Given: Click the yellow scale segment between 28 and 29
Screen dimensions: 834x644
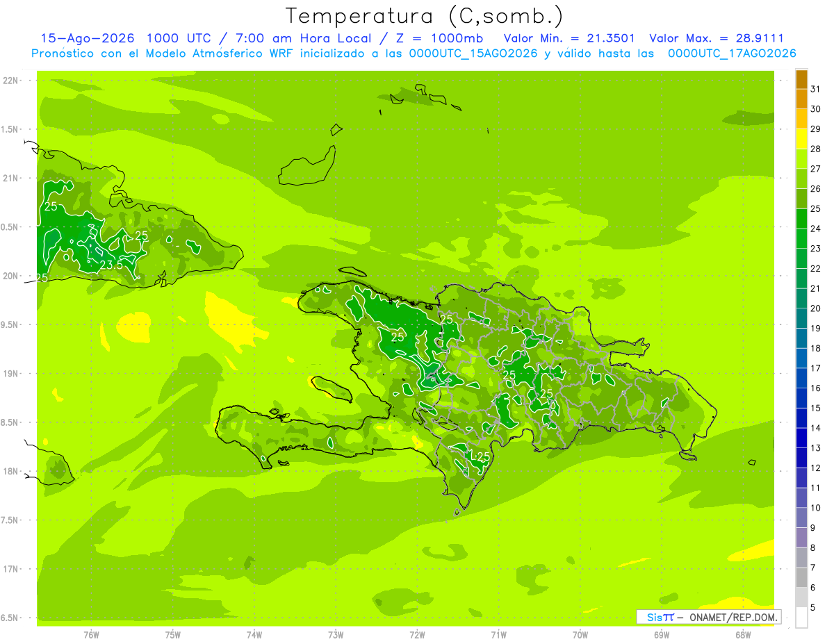Looking at the screenshot, I should coord(801,139).
